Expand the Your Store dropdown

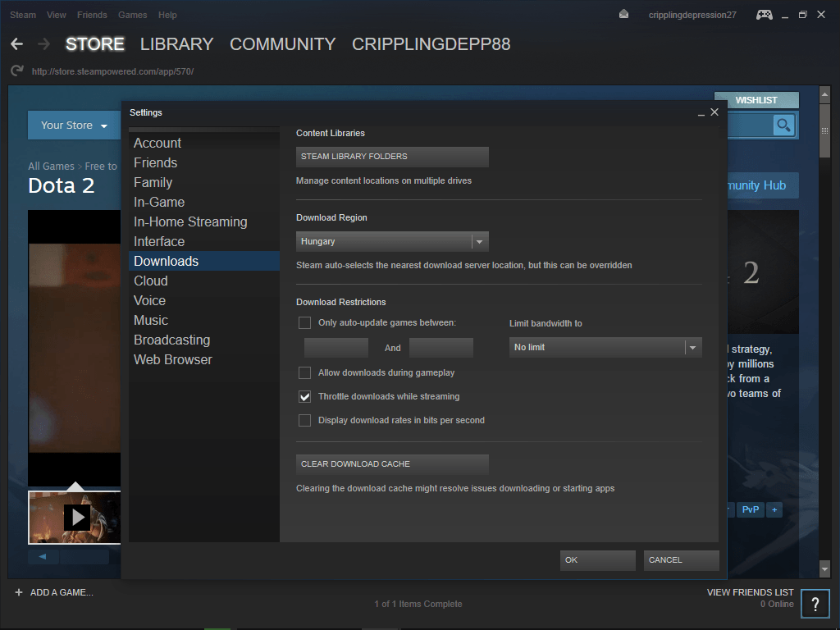point(74,126)
